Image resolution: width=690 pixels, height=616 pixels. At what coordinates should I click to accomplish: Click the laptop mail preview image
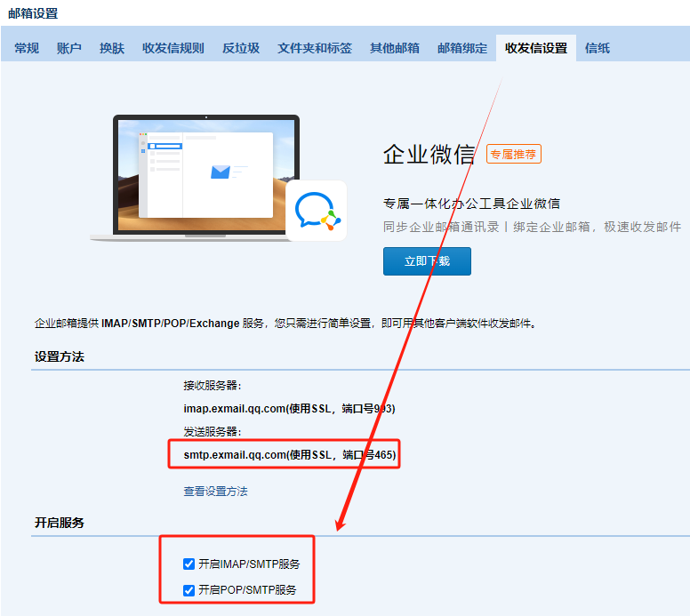coord(196,178)
